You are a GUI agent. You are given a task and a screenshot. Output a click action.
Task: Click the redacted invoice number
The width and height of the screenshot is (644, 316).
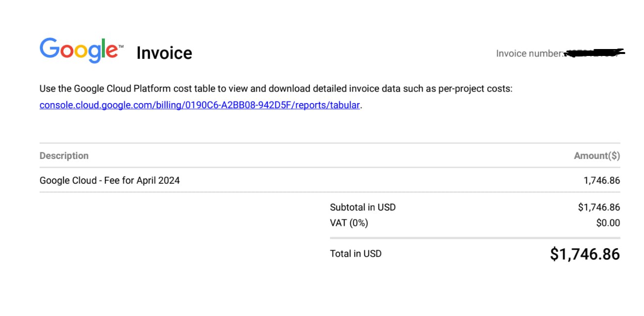pos(595,53)
